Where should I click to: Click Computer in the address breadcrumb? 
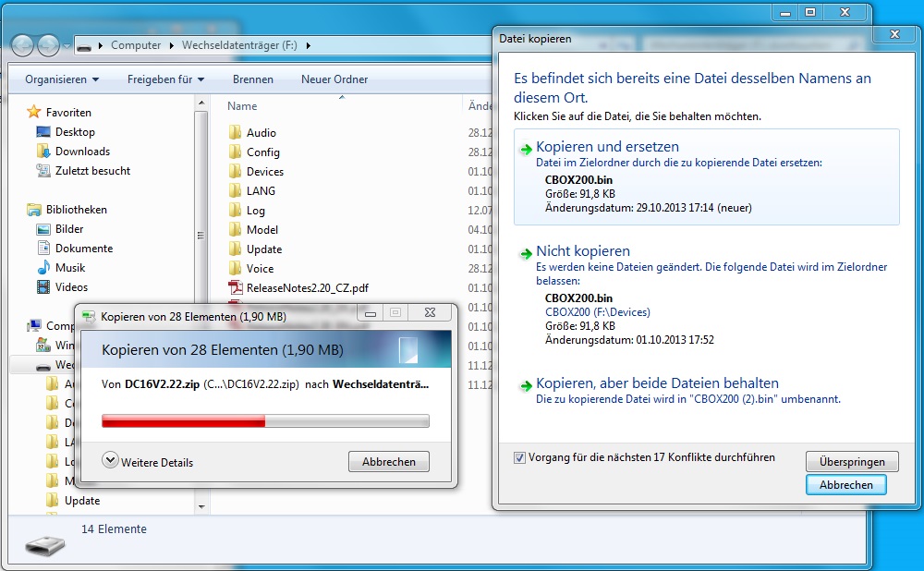click(136, 45)
